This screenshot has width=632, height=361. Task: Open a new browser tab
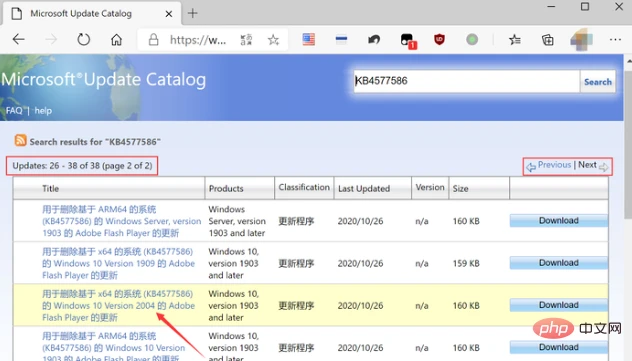click(x=193, y=13)
